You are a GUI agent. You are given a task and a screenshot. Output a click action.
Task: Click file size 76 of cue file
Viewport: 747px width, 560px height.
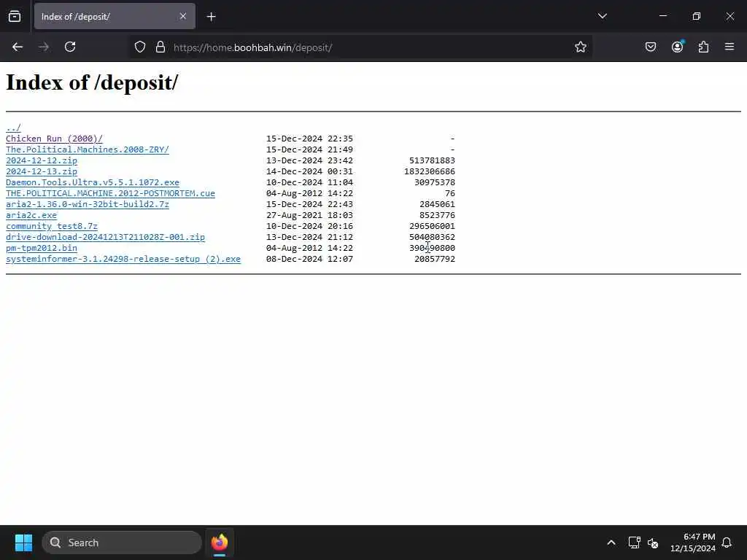pos(450,193)
